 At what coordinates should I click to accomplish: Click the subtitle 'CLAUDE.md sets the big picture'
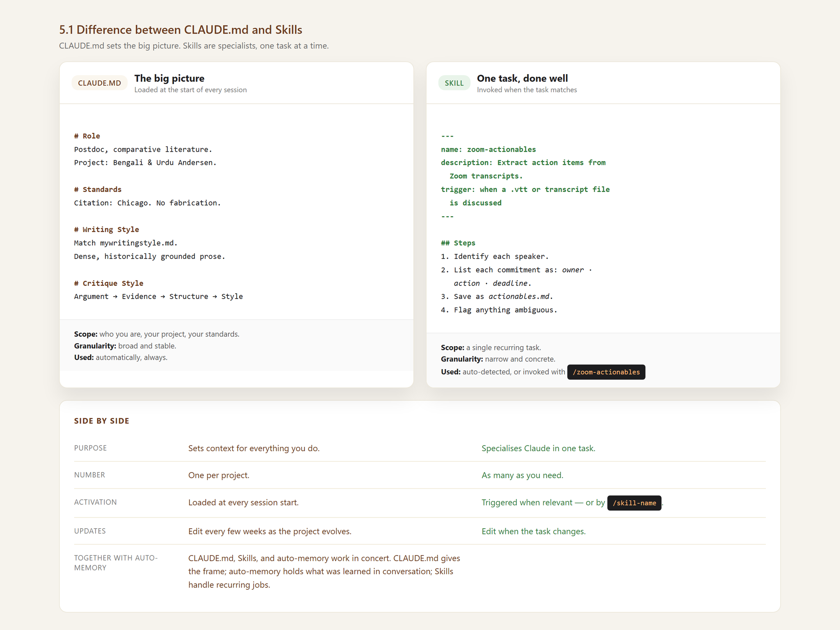point(120,46)
